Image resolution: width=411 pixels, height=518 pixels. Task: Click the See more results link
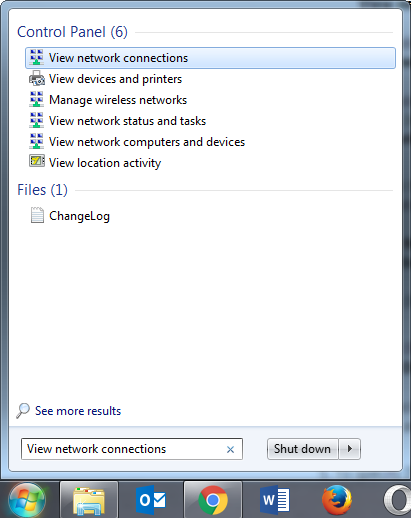[78, 411]
